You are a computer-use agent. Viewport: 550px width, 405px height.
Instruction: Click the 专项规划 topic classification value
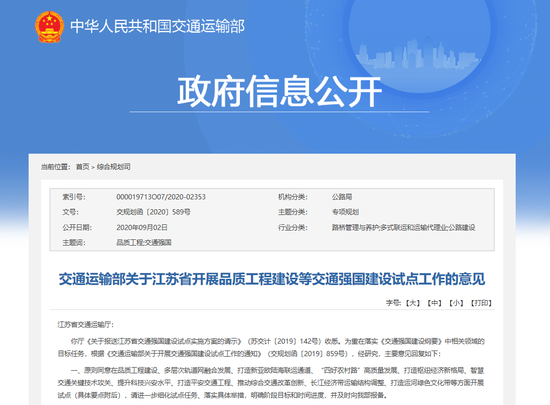point(346,212)
